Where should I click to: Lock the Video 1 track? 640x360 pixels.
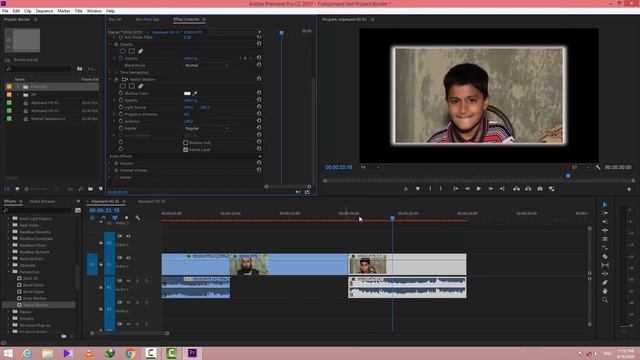pyautogui.click(x=101, y=264)
